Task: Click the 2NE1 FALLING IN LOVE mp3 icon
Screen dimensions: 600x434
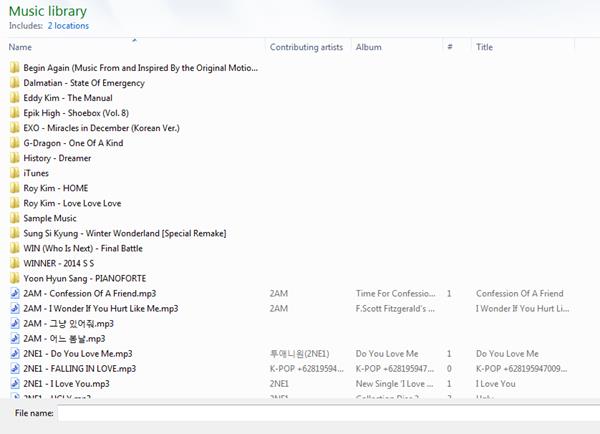Action: (x=15, y=369)
